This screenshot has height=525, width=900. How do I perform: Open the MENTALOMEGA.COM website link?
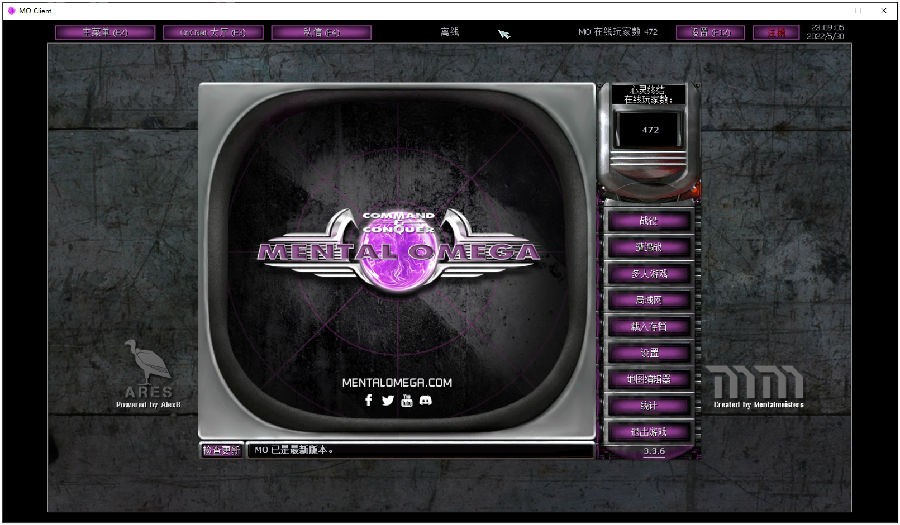coord(397,383)
